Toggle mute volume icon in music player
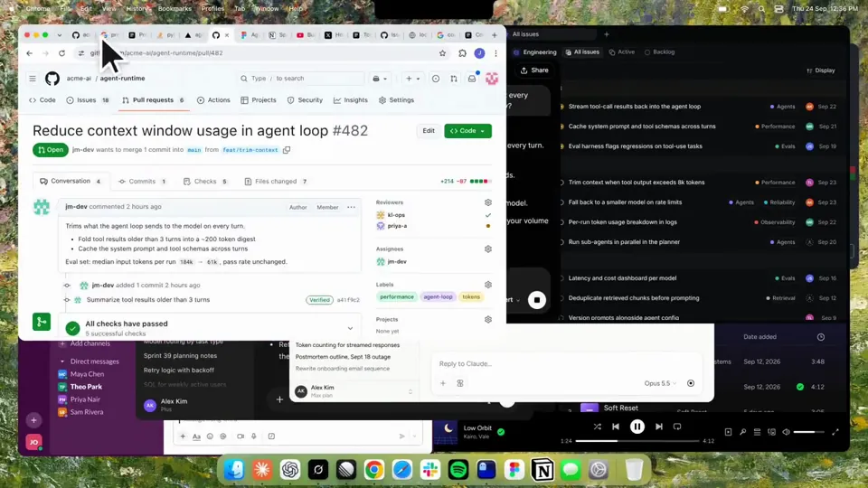This screenshot has height=488, width=868. (786, 432)
